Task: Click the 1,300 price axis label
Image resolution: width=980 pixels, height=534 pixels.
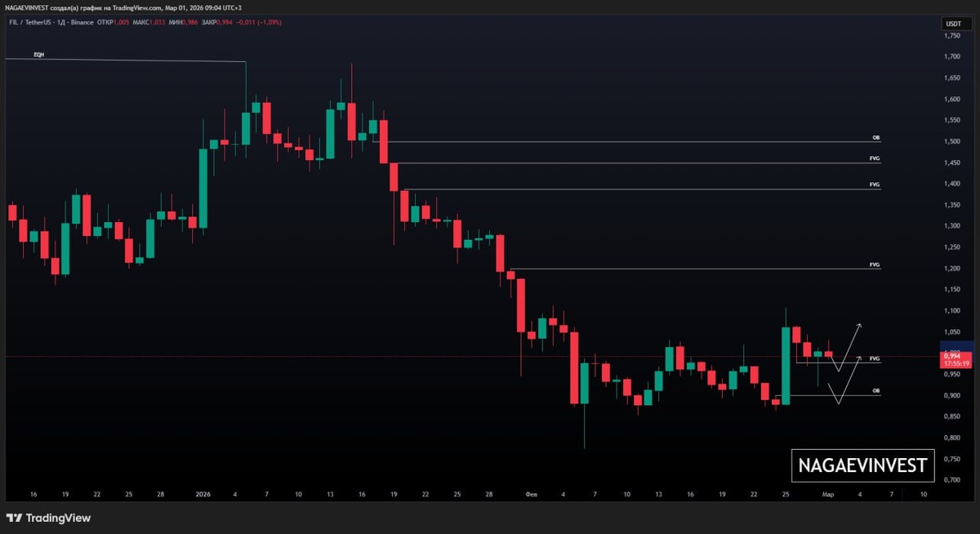Action: click(x=952, y=226)
